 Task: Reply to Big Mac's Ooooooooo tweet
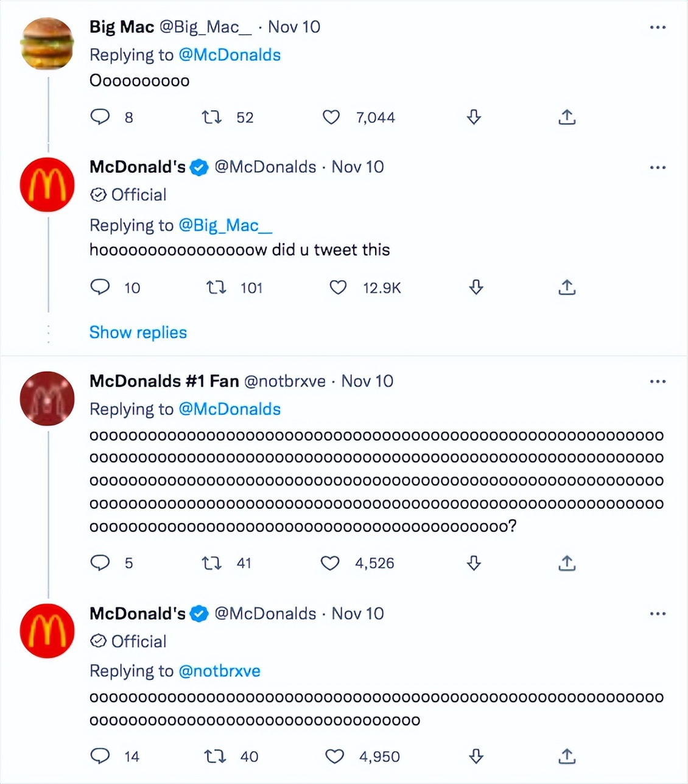pos(100,116)
